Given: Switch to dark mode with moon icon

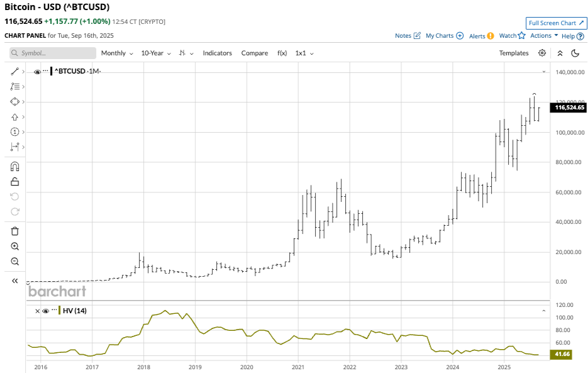Looking at the screenshot, I should pyautogui.click(x=575, y=53).
